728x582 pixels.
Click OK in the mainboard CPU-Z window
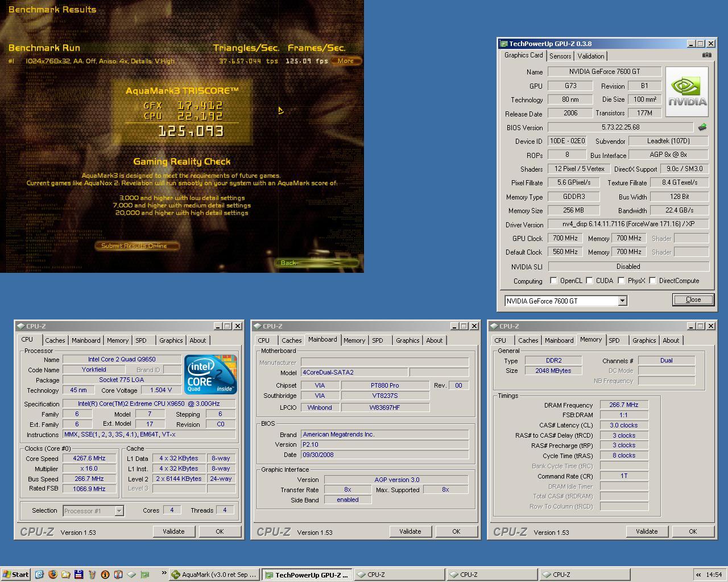[x=456, y=531]
